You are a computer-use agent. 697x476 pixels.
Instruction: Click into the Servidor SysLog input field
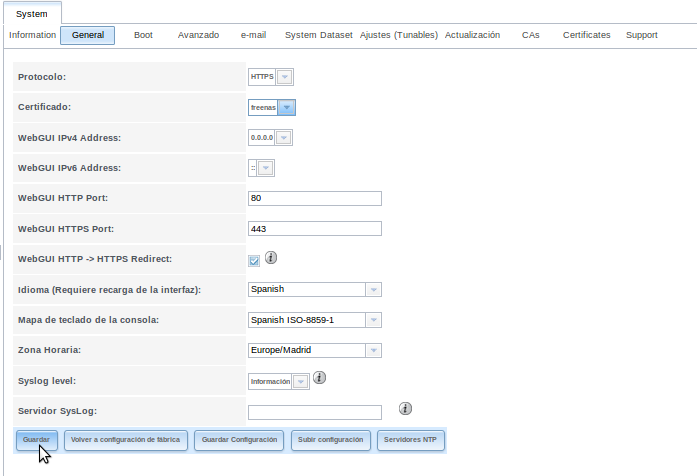pyautogui.click(x=315, y=412)
